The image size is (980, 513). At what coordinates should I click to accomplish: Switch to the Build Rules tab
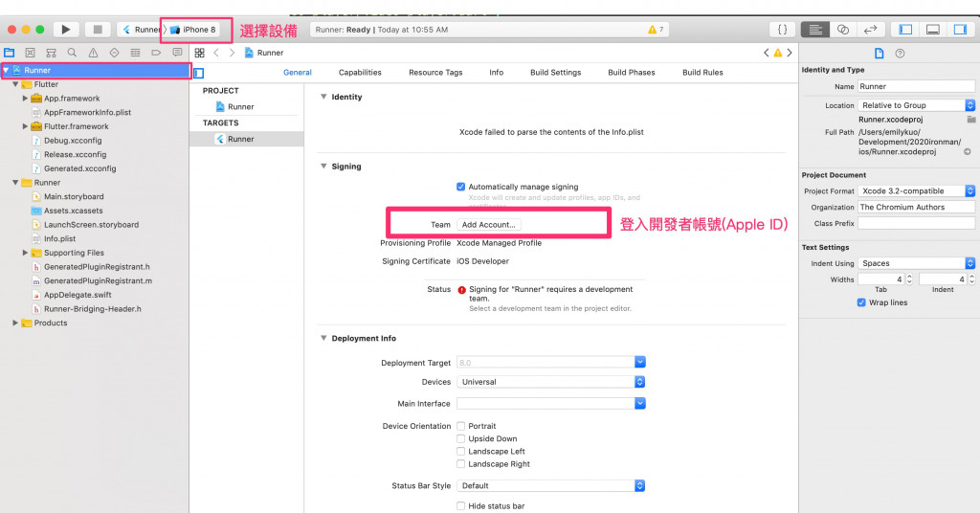point(702,73)
